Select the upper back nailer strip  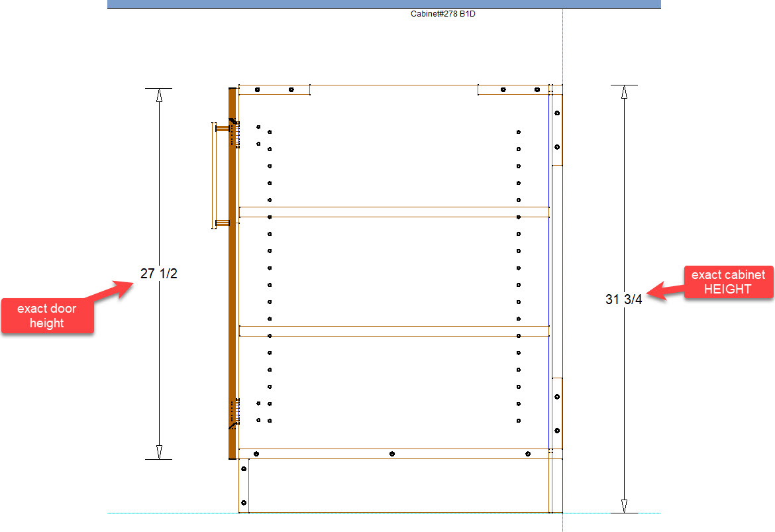point(557,130)
